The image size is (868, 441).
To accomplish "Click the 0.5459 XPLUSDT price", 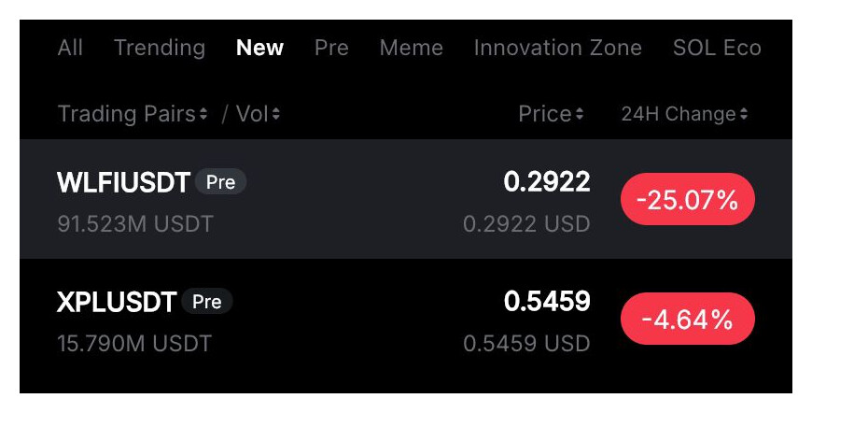I will (x=547, y=302).
